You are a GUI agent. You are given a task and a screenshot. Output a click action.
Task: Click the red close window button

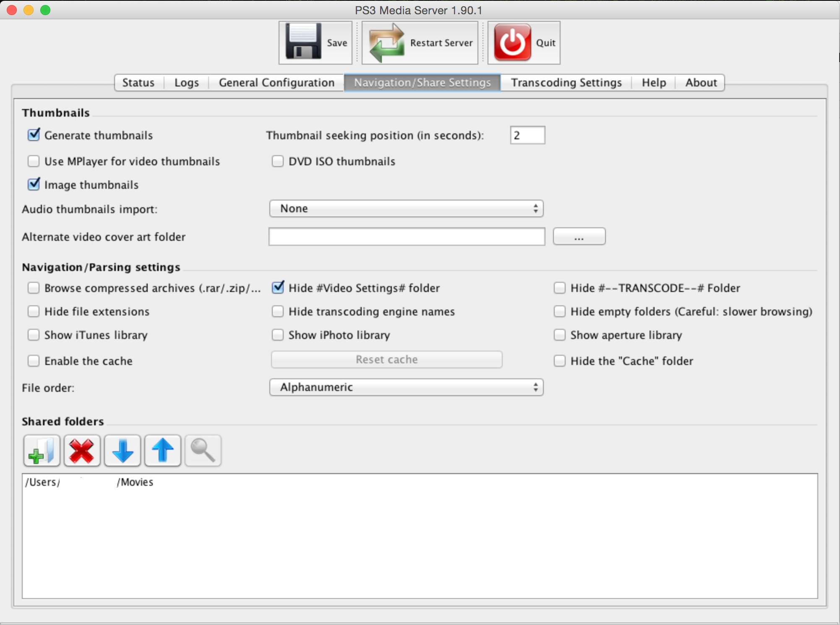click(12, 10)
